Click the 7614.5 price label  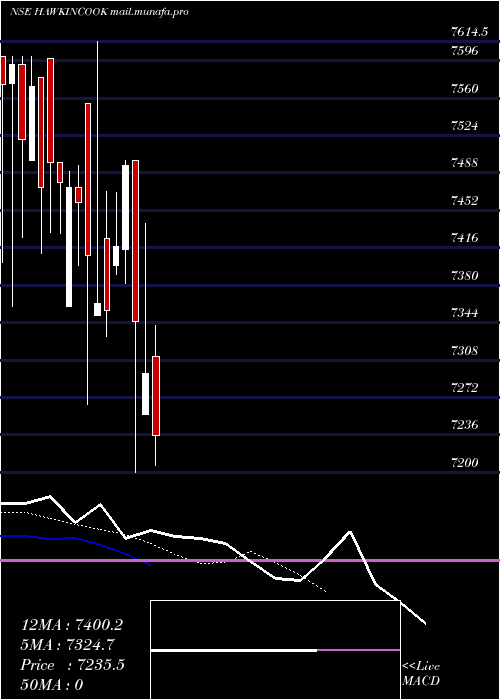[x=469, y=32]
